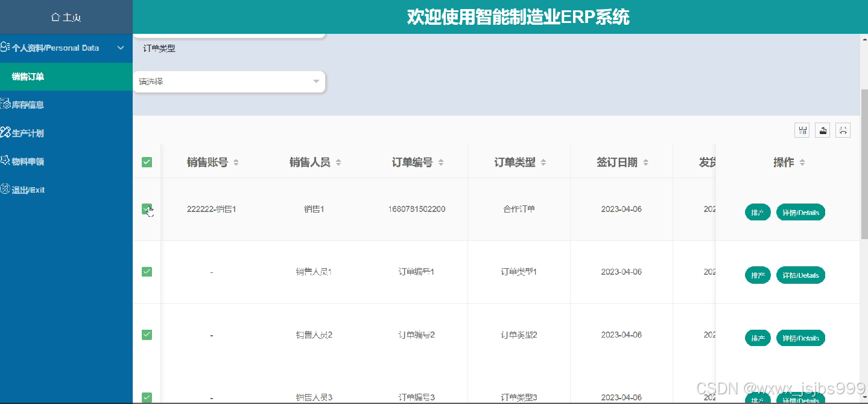Viewport: 868px width, 404px height.
Task: Sort by 销售人员 column arrows
Action: click(338, 162)
